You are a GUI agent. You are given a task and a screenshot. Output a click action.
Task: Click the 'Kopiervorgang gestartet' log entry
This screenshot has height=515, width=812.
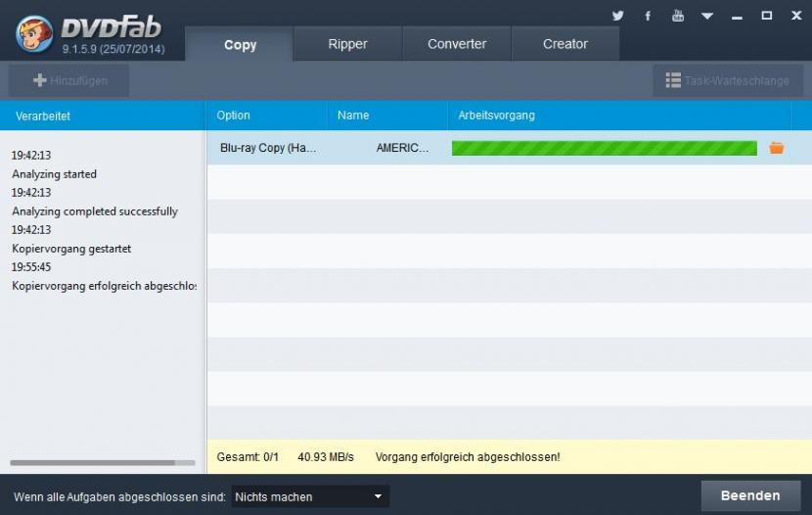pyautogui.click(x=71, y=249)
